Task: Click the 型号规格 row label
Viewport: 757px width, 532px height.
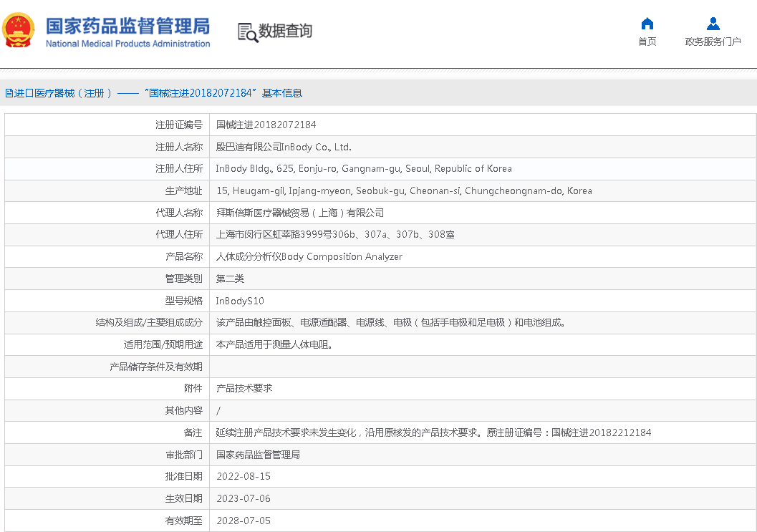Action: click(183, 301)
